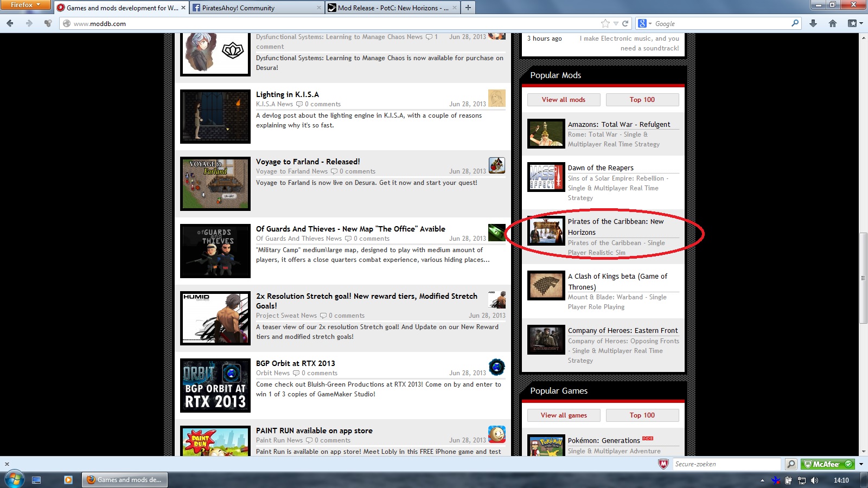Launch the media player taskbar icon
This screenshot has height=488, width=868.
pos(68,480)
